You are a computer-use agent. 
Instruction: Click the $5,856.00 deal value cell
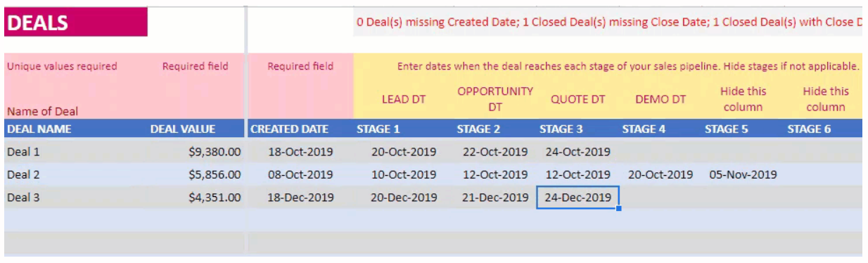tap(196, 174)
